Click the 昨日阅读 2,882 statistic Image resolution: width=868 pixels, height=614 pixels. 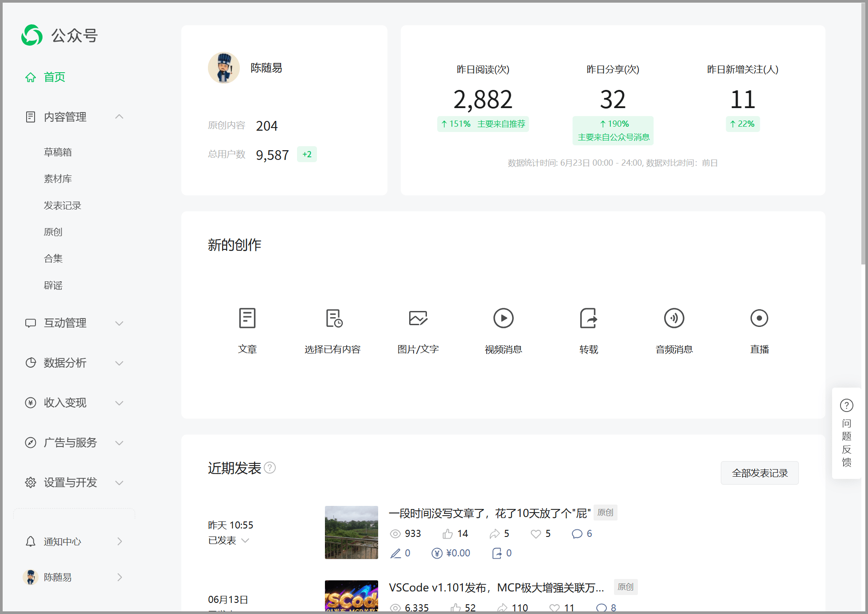[x=483, y=100]
